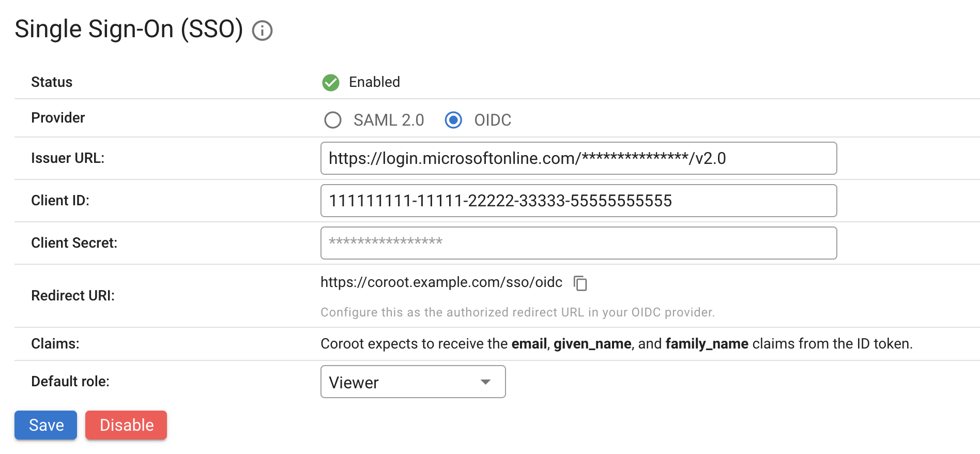Viewport: 980px width, 454px height.
Task: Click the Issuer URL label
Action: pyautogui.click(x=68, y=158)
